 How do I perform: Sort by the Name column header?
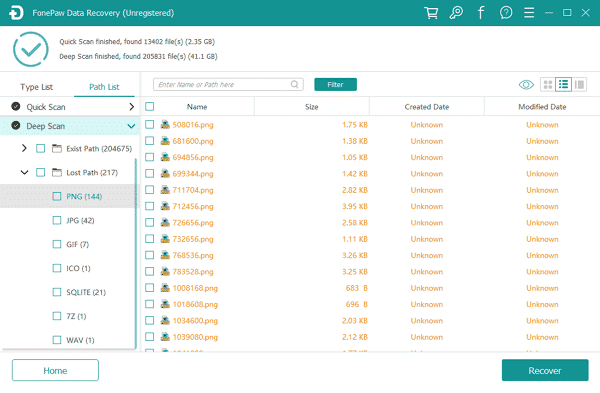(197, 107)
